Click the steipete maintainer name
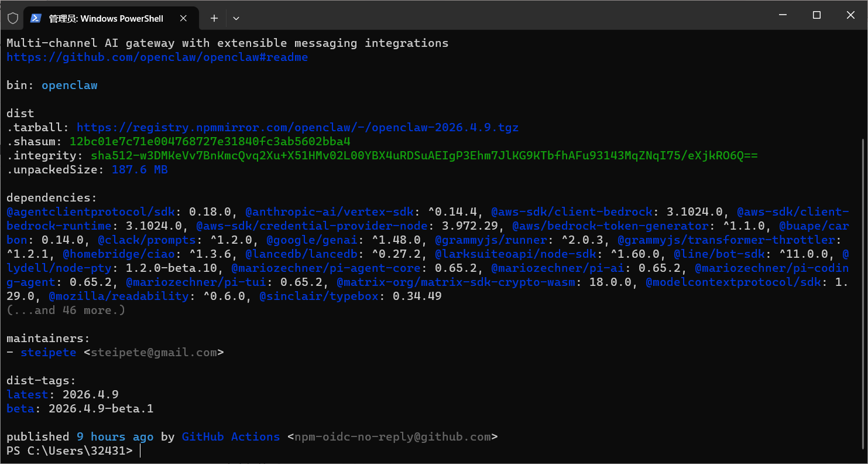Viewport: 868px width, 464px height. pos(48,353)
